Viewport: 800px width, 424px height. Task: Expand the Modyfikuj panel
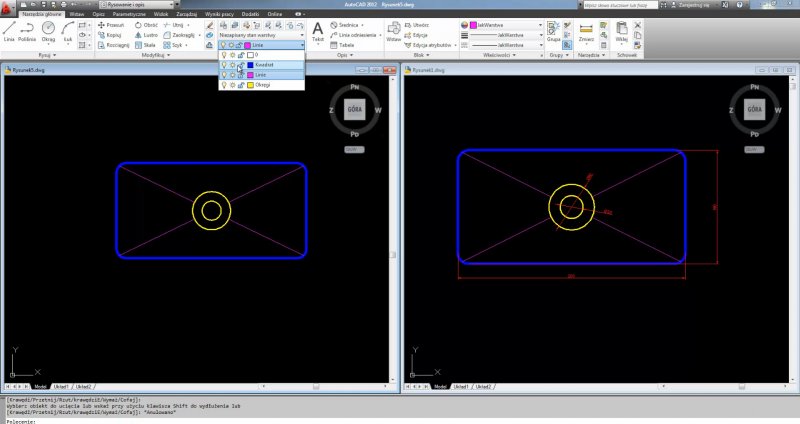153,55
